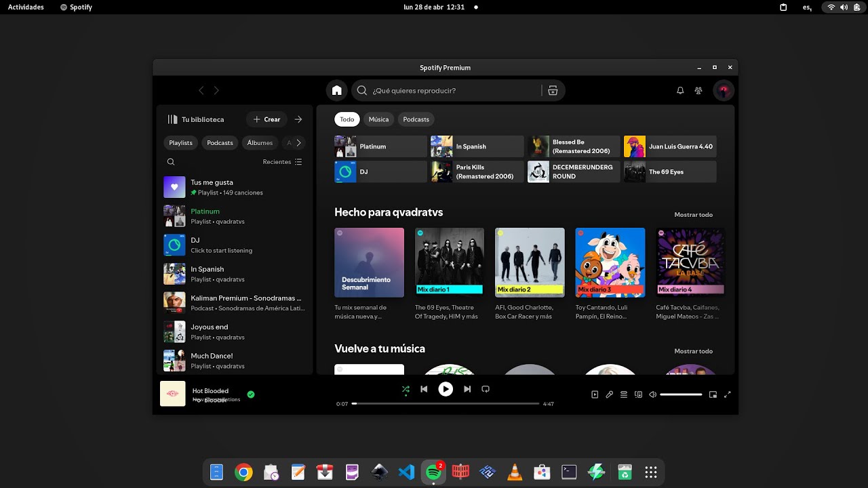868x488 pixels.
Task: Enter full screen mode icon
Action: click(728, 394)
